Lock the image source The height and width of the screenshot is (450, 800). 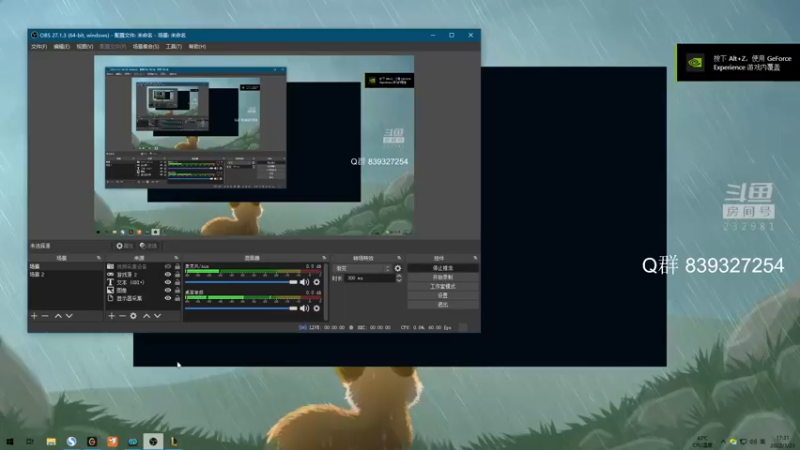(177, 290)
